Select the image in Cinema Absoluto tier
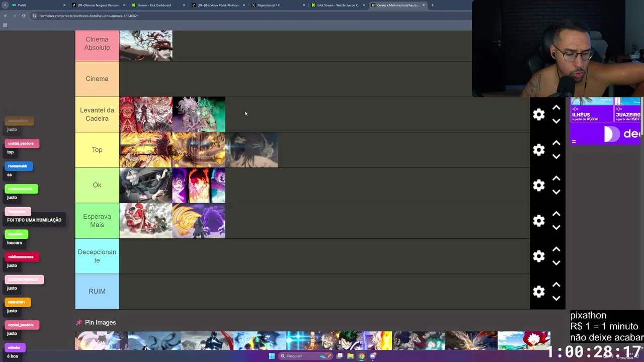The image size is (644, 362). pyautogui.click(x=146, y=45)
